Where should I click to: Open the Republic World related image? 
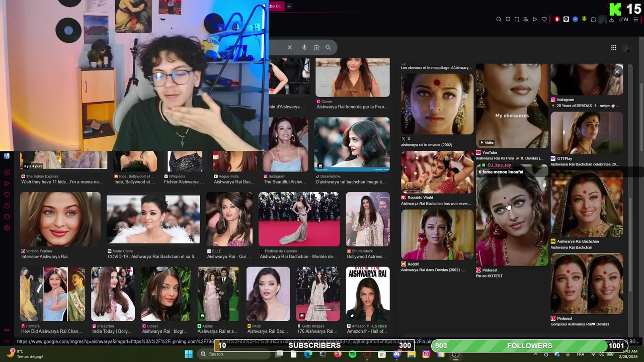click(x=437, y=172)
